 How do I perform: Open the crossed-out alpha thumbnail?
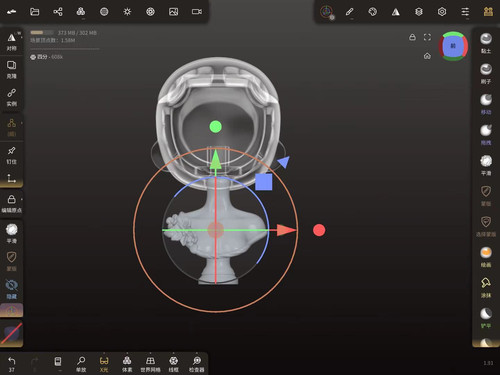tap(11, 333)
